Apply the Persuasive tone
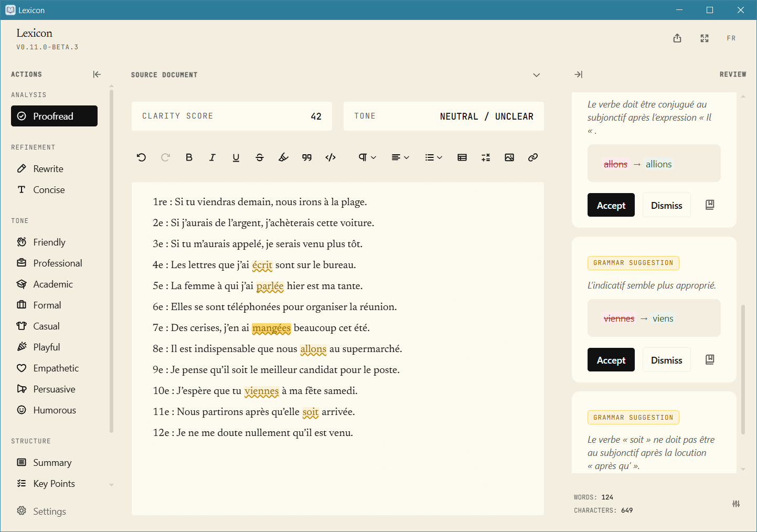The image size is (757, 532). click(x=54, y=389)
